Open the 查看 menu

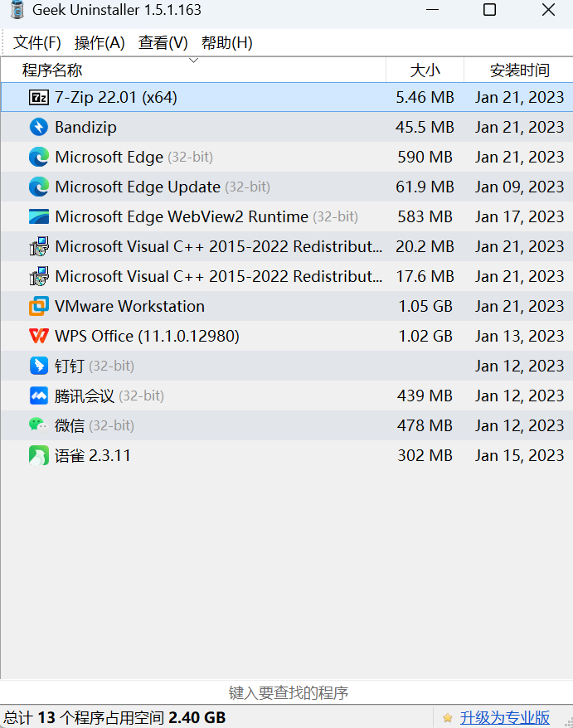pos(163,41)
